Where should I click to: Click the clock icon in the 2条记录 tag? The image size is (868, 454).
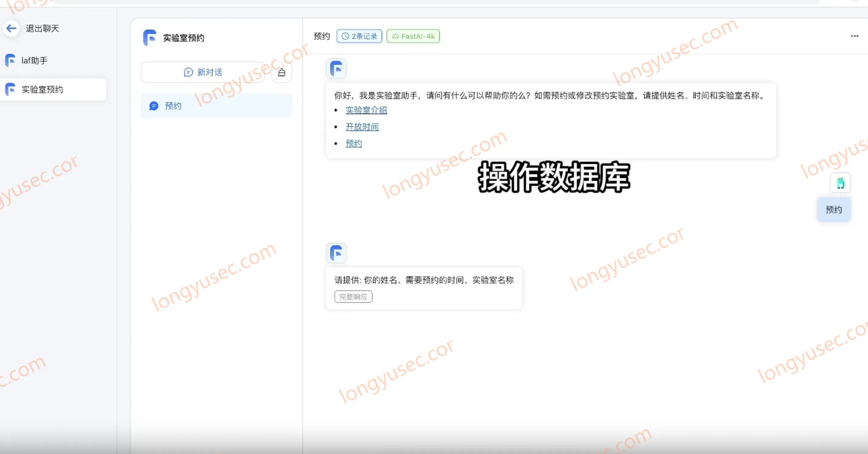[x=345, y=36]
